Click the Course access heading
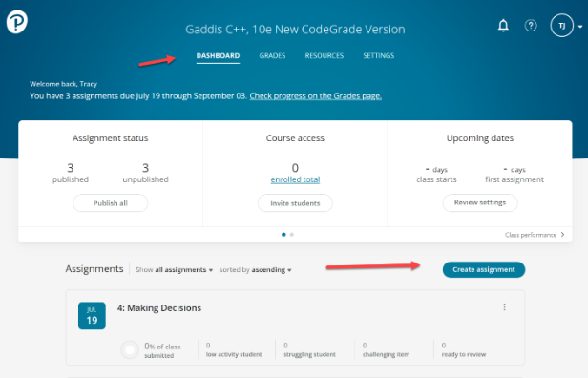Screen dimensions: 588x378 point(295,138)
